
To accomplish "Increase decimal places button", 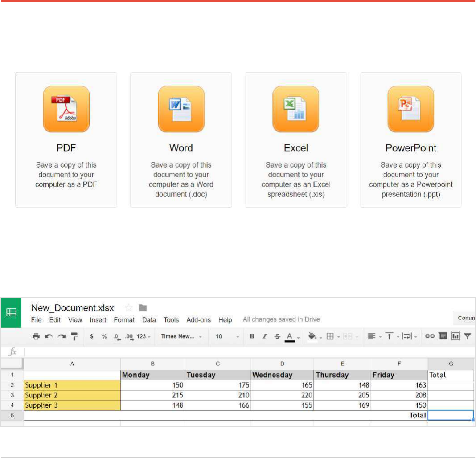I will pyautogui.click(x=129, y=337).
